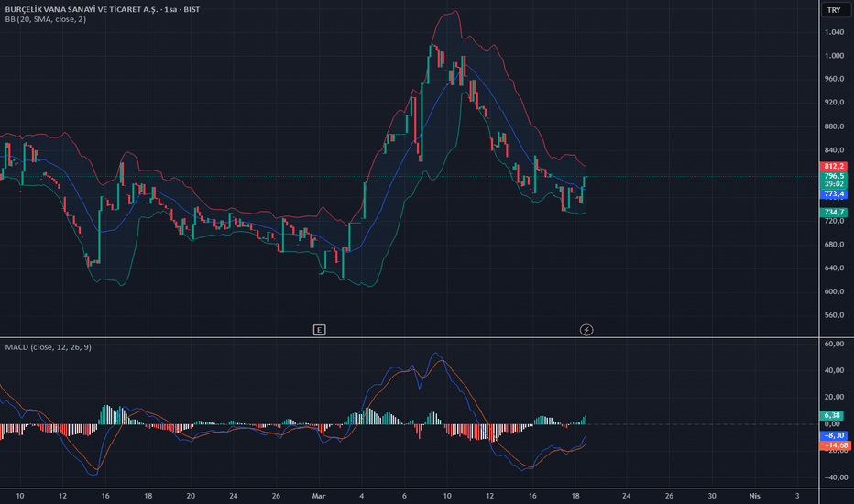
Task: Select the -14,68 signal line value label
Action: tap(835, 445)
